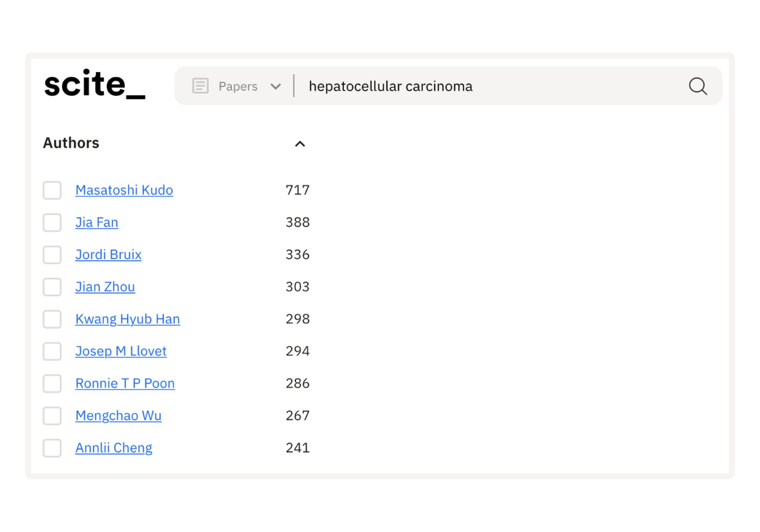Click the Papers document icon
This screenshot has height=532, width=760.
(x=200, y=86)
